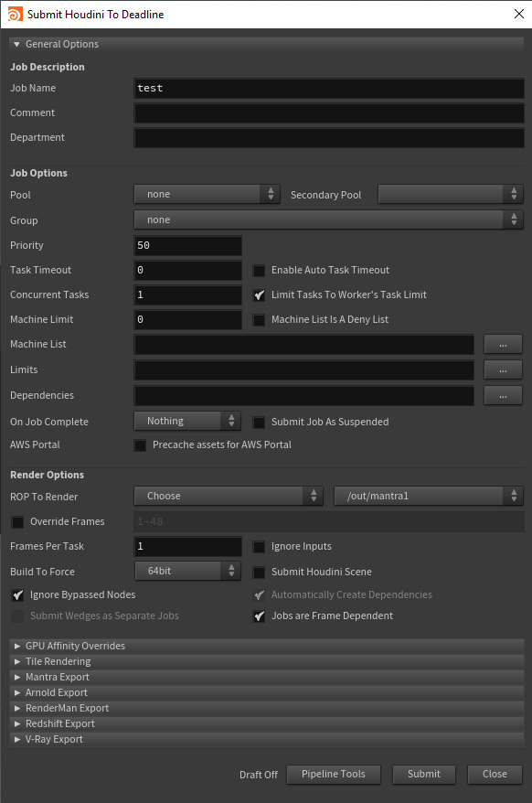This screenshot has width=532, height=803.
Task: Click the Priority value field
Action: pyautogui.click(x=187, y=245)
